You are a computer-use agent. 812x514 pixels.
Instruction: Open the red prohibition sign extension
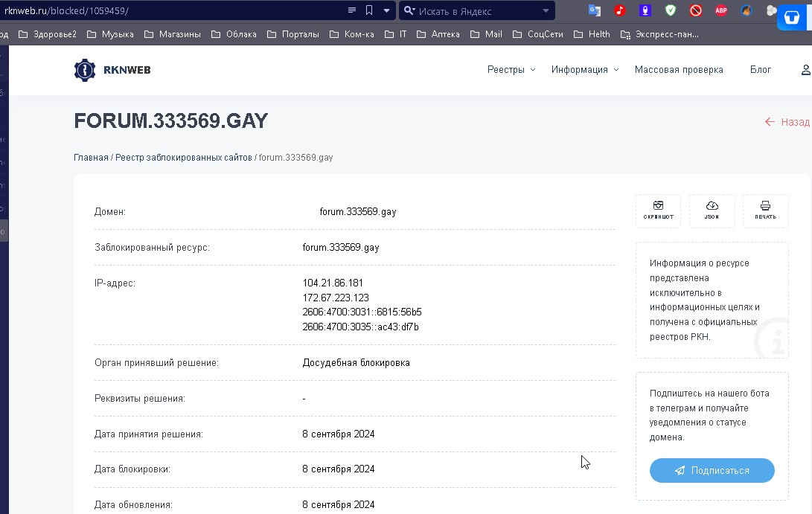click(x=695, y=10)
